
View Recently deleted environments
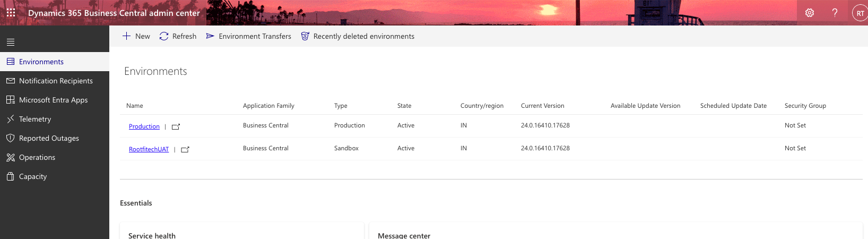(358, 36)
